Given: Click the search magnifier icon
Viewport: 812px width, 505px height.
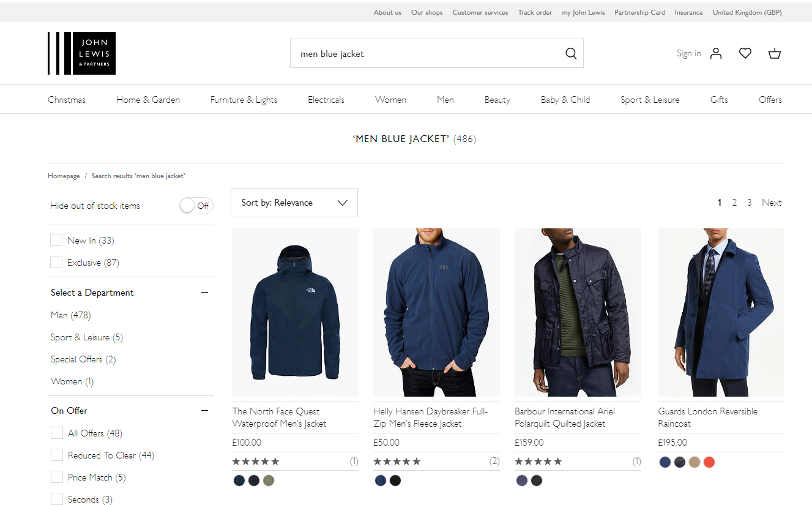Looking at the screenshot, I should [x=570, y=53].
